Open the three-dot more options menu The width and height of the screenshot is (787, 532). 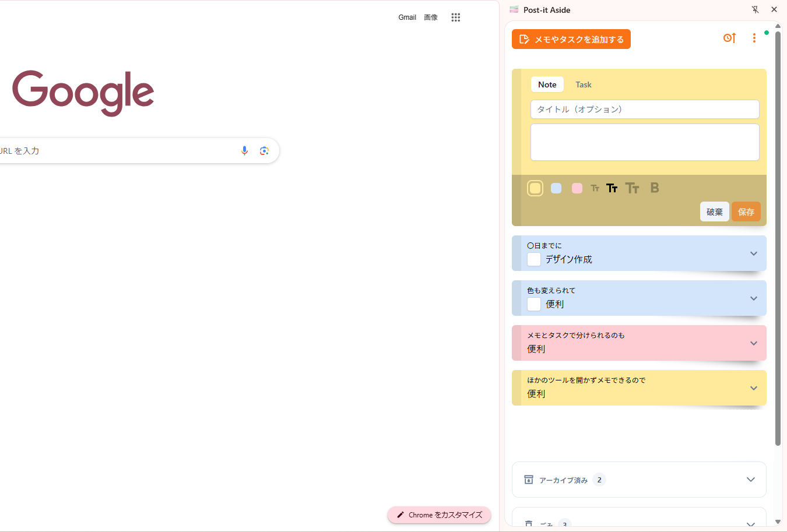tap(754, 38)
